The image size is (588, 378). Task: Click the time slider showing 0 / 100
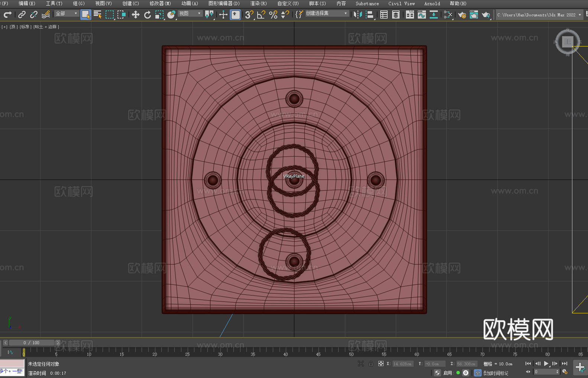[32, 343]
